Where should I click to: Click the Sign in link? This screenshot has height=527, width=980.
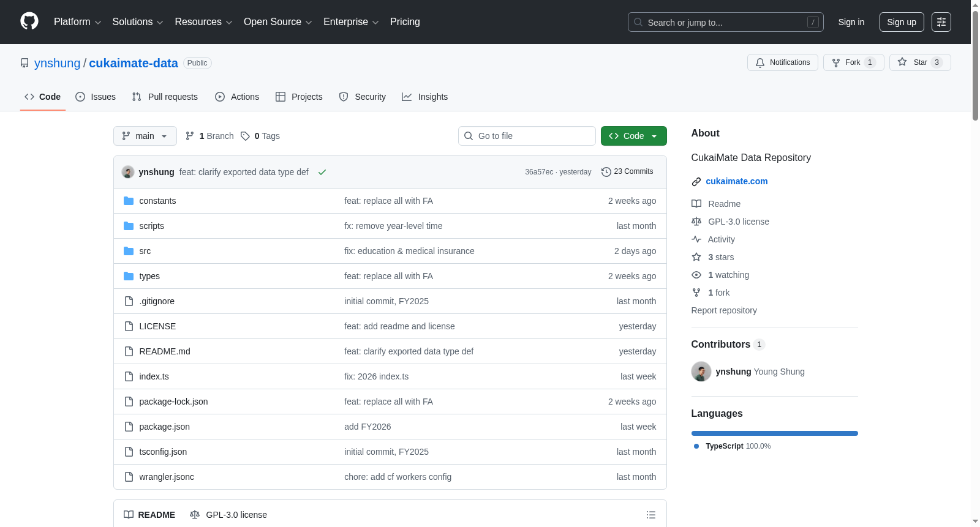point(851,22)
